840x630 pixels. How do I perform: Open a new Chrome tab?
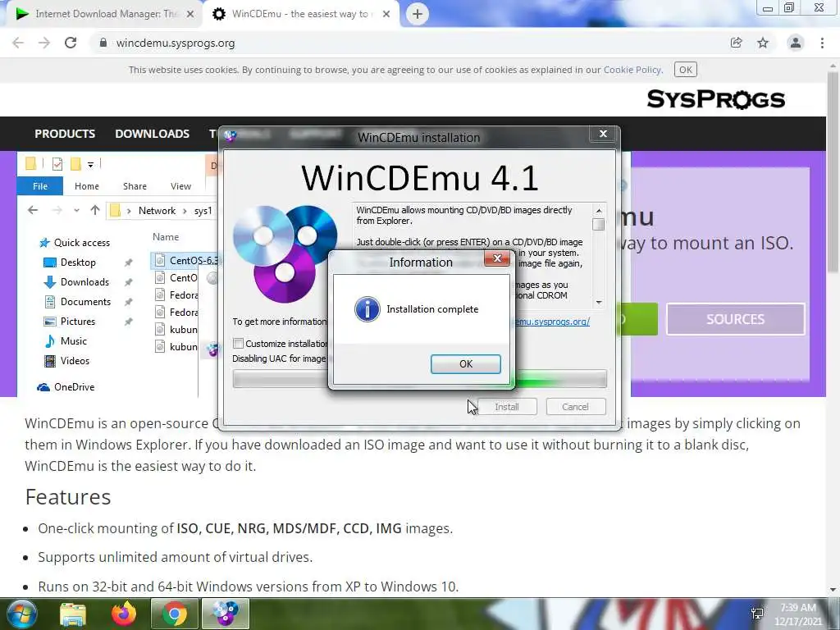[x=418, y=14]
